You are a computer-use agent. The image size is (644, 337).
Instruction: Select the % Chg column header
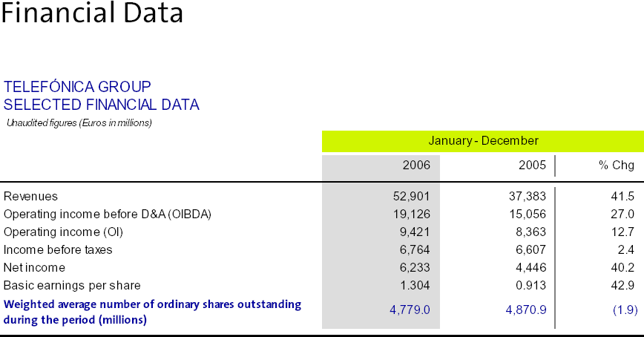coord(617,166)
